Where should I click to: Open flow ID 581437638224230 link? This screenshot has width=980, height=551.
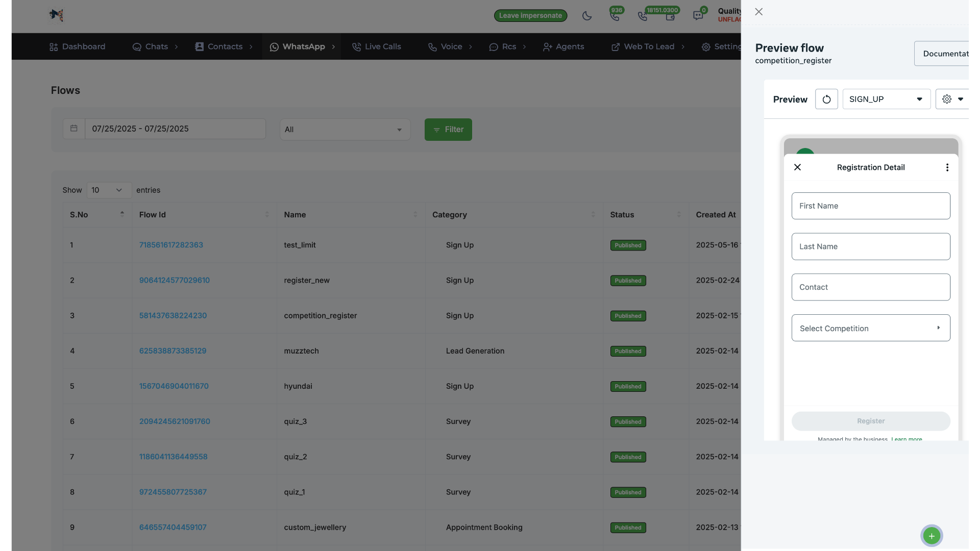(x=173, y=315)
